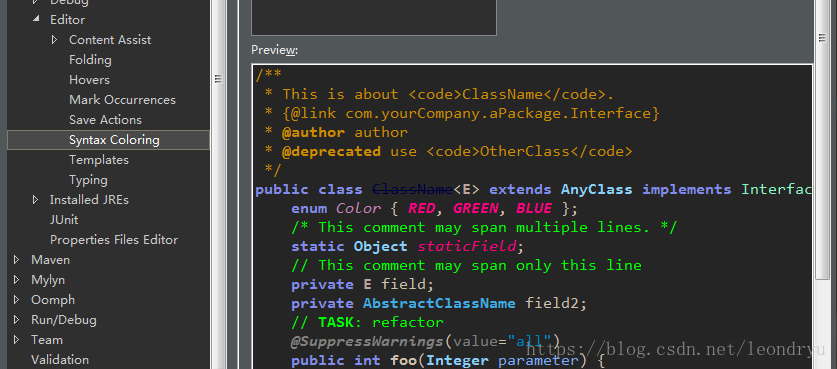The image size is (837, 369).
Task: Click the @deprecated tag in preview
Action: [331, 151]
